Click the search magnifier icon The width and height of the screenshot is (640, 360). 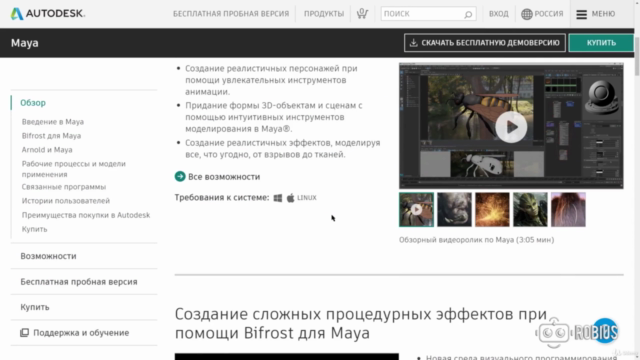tap(468, 14)
